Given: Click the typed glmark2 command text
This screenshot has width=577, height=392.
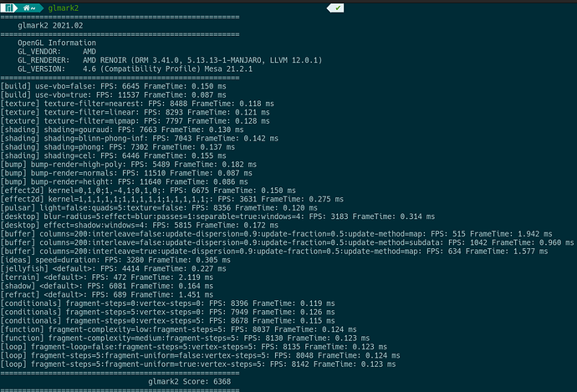Looking at the screenshot, I should click(64, 8).
